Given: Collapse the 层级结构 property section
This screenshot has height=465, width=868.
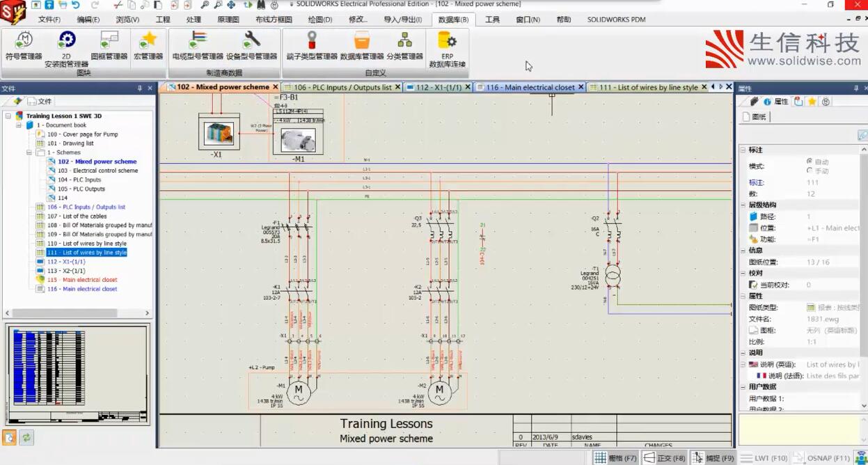Looking at the screenshot, I should [x=743, y=205].
